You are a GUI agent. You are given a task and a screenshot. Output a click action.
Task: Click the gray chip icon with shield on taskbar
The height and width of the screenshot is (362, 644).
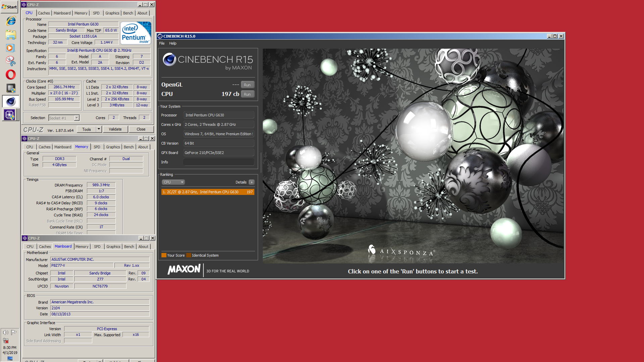11,88
